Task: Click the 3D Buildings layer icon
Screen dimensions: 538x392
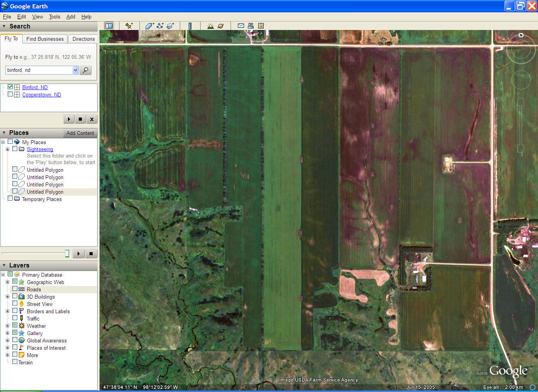Action: click(x=22, y=297)
